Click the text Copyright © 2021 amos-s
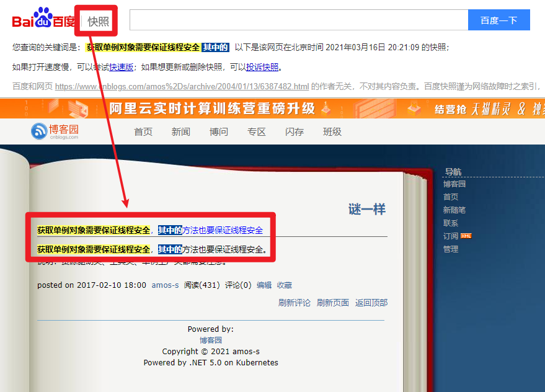Image resolution: width=545 pixels, height=392 pixels. 211,351
